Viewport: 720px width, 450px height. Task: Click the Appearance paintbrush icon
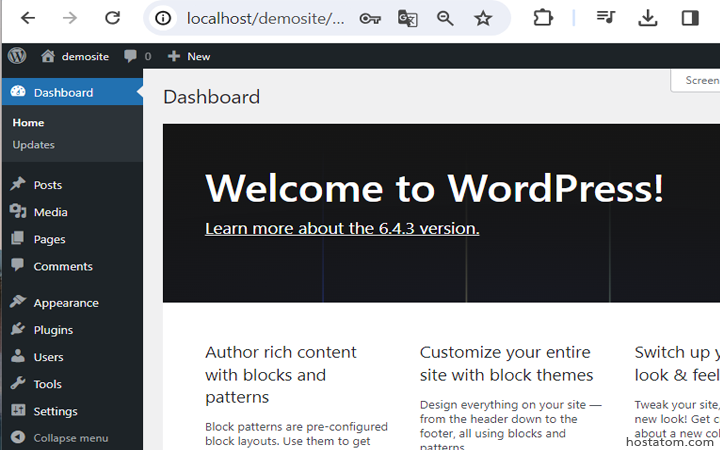click(x=18, y=302)
